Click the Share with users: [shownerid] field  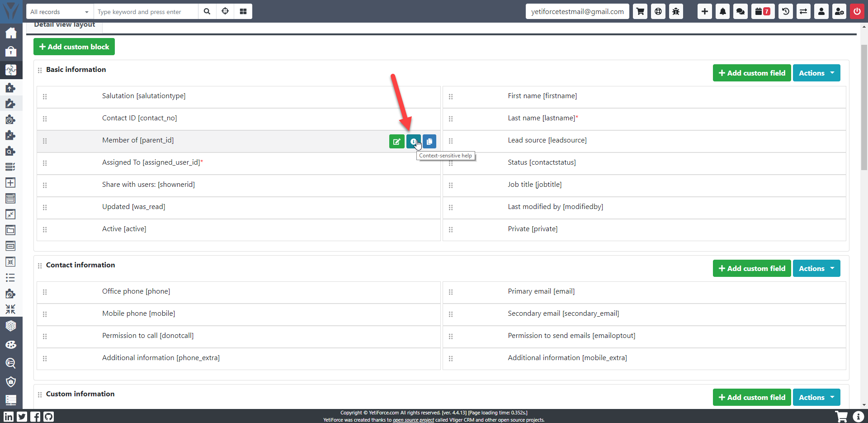239,185
